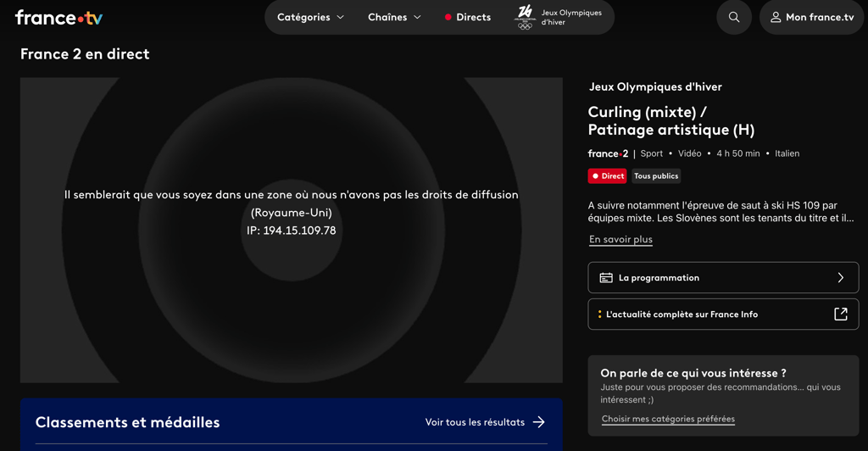Click the Classements et médailles heading
The height and width of the screenshot is (451, 868).
(x=127, y=422)
